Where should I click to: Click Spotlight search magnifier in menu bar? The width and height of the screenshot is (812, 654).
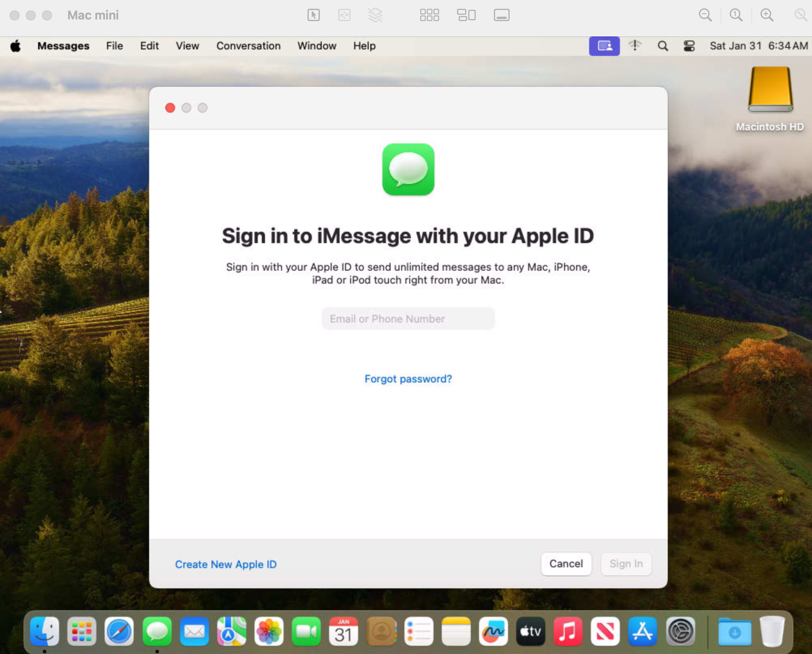(663, 46)
